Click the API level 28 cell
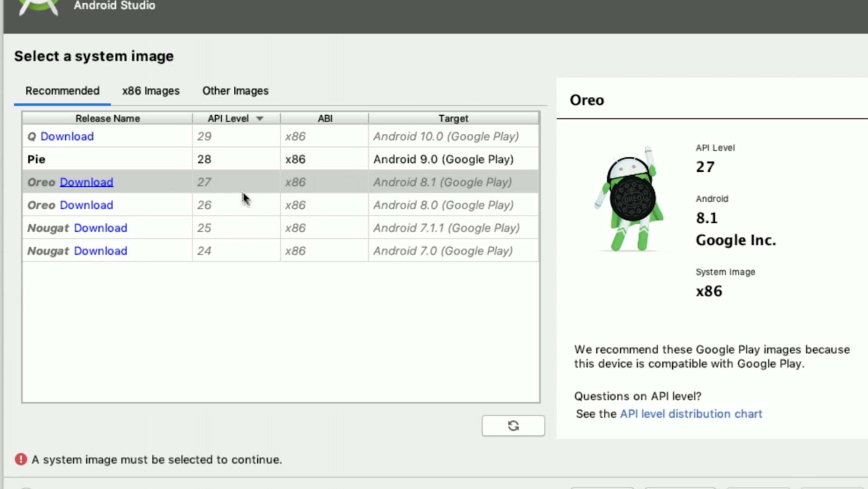868x489 pixels. (x=236, y=159)
